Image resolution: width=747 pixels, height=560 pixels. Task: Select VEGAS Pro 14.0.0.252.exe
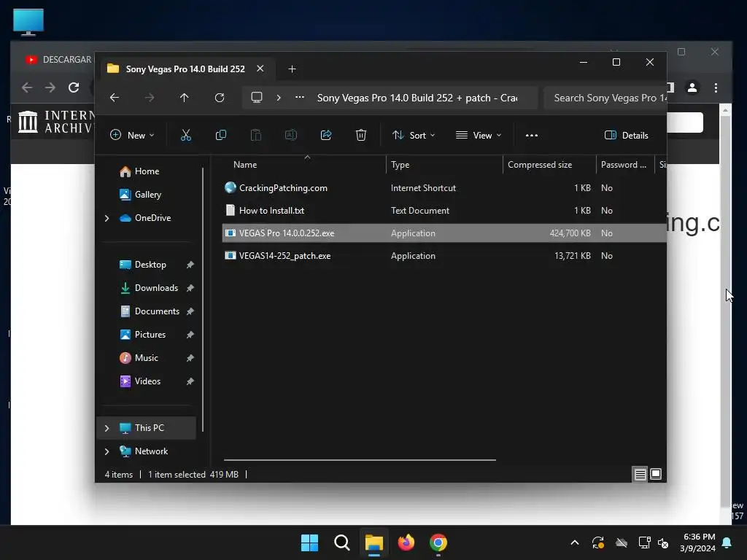click(x=444, y=233)
